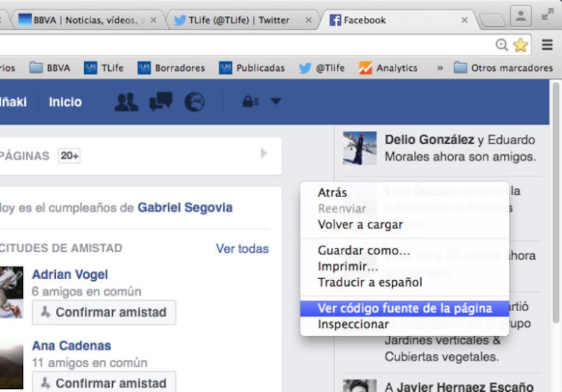Open Adrian Vogel profile link
This screenshot has height=392, width=562.
70,274
